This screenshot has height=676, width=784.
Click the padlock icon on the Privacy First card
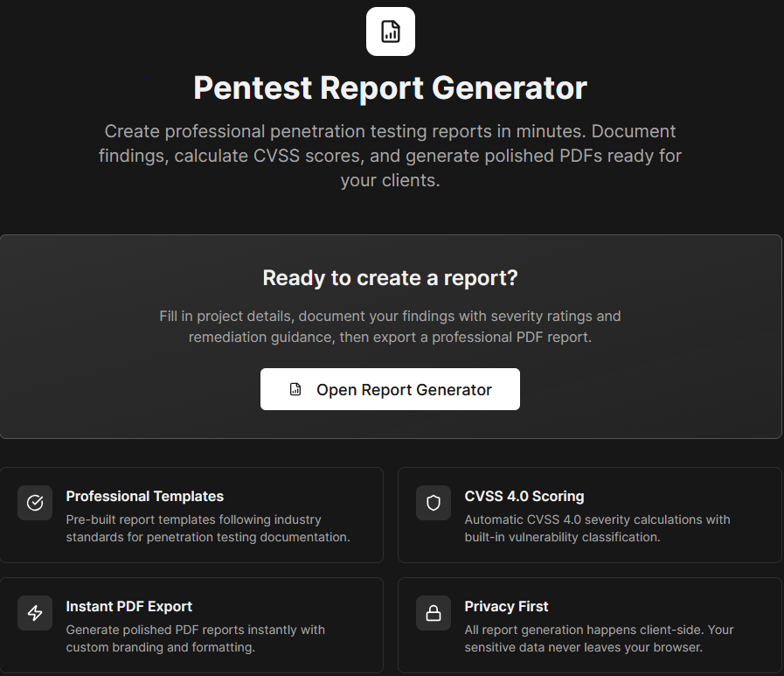[433, 613]
